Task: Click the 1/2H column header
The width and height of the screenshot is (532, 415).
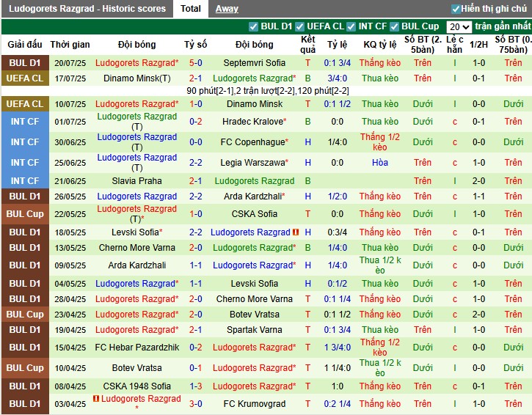Action: (x=478, y=45)
